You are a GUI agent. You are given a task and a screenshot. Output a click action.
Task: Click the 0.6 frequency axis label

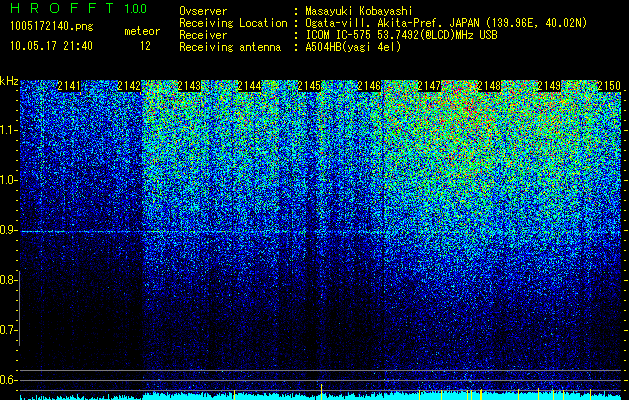(x=8, y=380)
